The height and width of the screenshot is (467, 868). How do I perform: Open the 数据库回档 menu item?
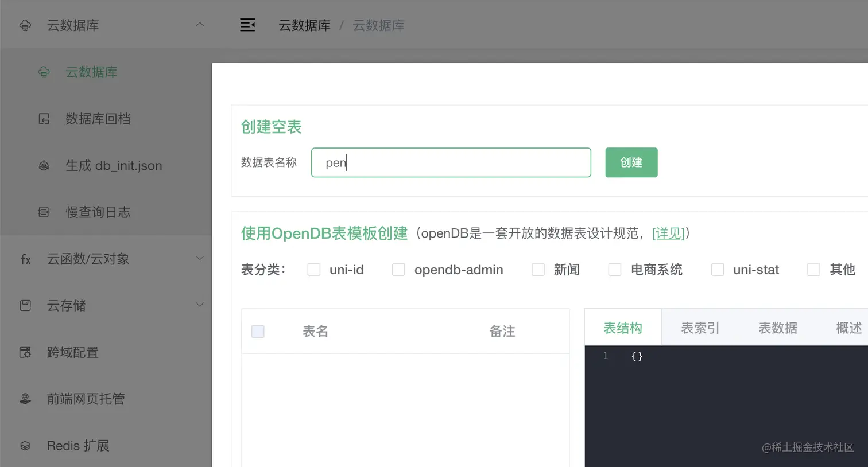[x=106, y=119]
